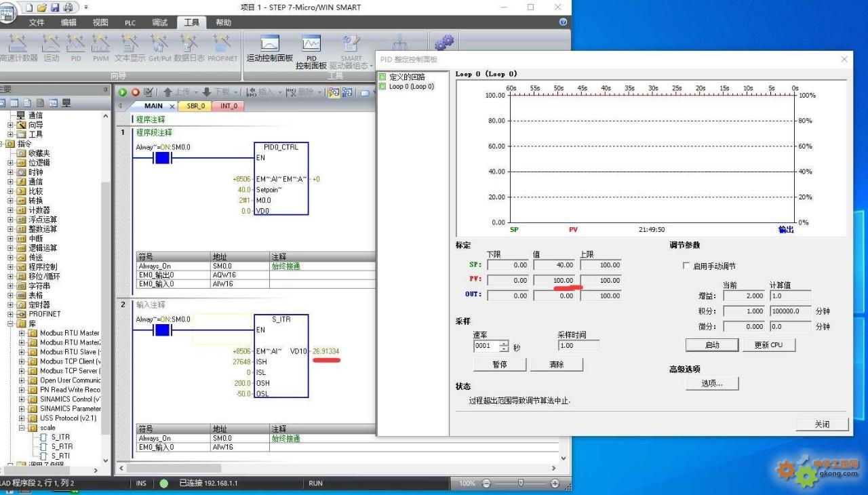Open the Data Log (数据日志) wizard
This screenshot has height=495, width=868.
(189, 47)
